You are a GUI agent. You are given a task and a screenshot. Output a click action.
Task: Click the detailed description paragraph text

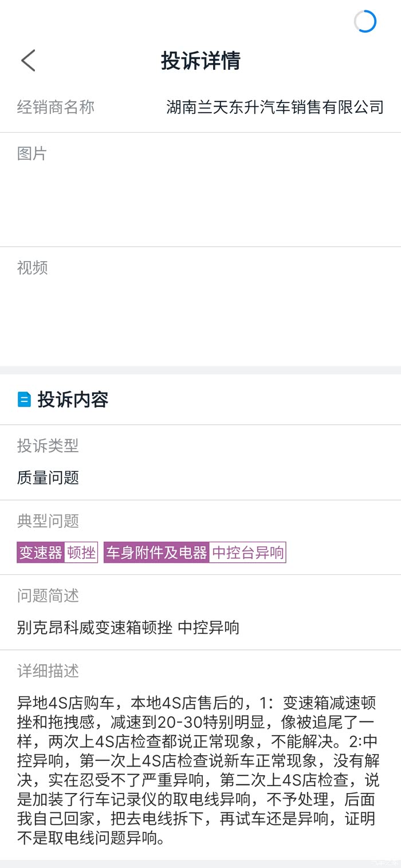coord(196,770)
